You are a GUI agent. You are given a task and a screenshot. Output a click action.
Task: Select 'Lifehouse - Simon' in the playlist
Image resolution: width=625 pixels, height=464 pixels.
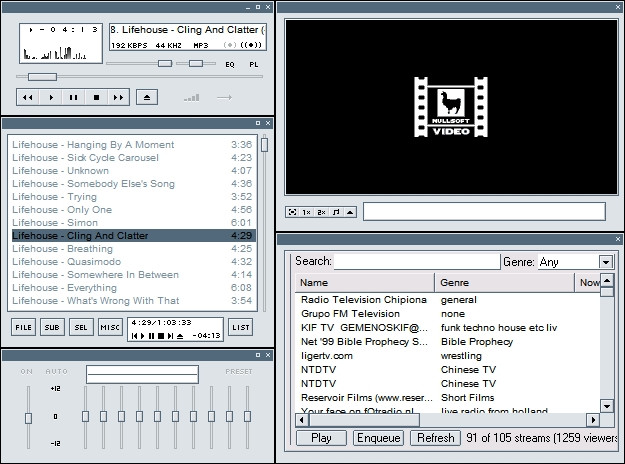134,223
